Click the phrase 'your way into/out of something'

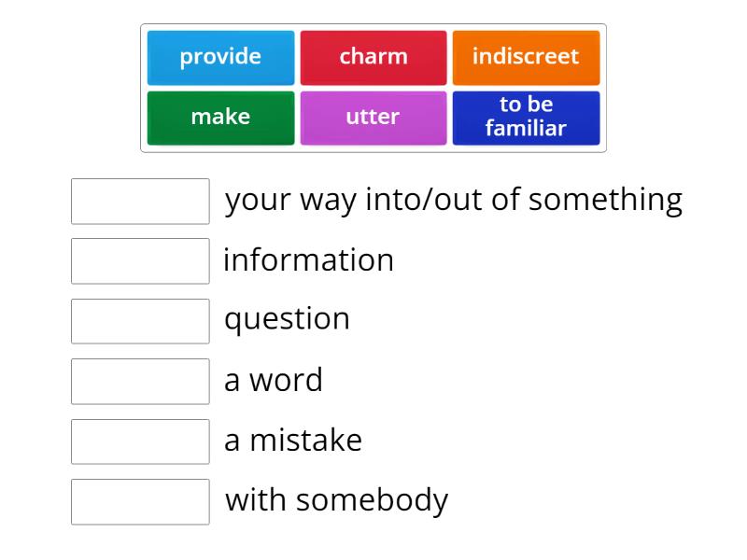[x=453, y=200]
